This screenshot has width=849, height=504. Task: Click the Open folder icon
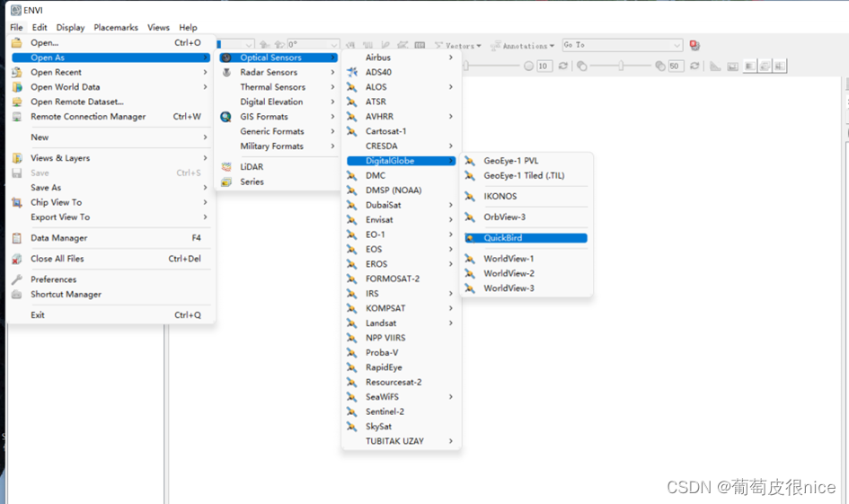[x=17, y=42]
